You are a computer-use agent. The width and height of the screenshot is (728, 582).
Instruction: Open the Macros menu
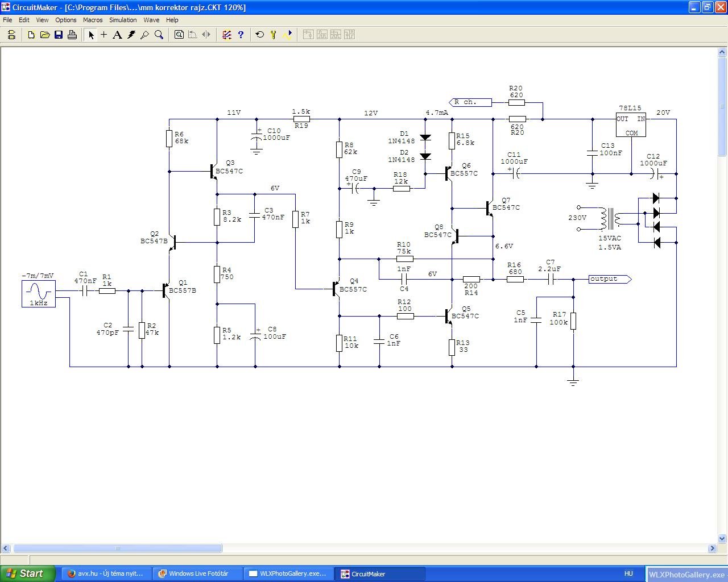pyautogui.click(x=93, y=20)
